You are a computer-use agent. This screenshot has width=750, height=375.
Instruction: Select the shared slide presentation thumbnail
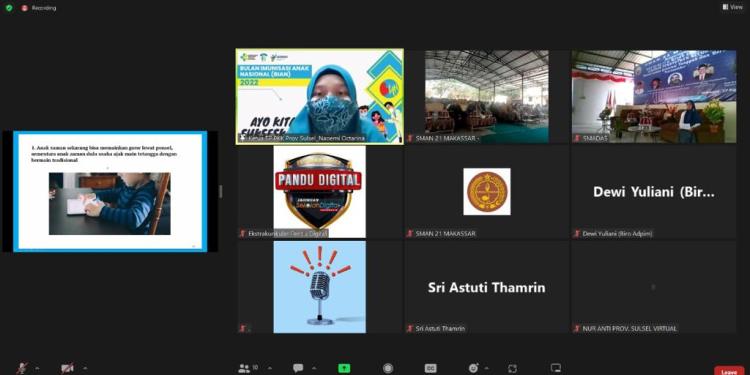110,191
